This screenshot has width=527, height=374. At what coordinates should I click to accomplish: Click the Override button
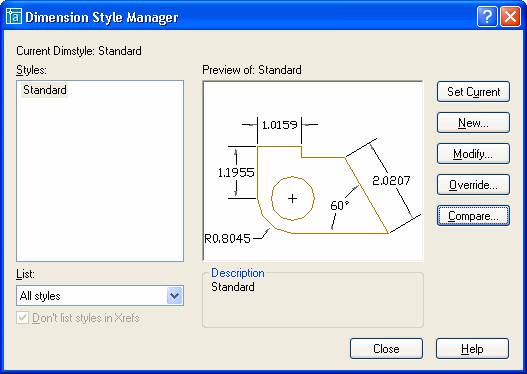pyautogui.click(x=473, y=185)
